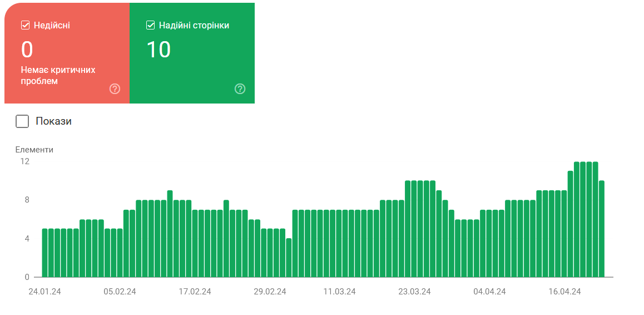Click the 17.02.24 date label

tap(195, 292)
